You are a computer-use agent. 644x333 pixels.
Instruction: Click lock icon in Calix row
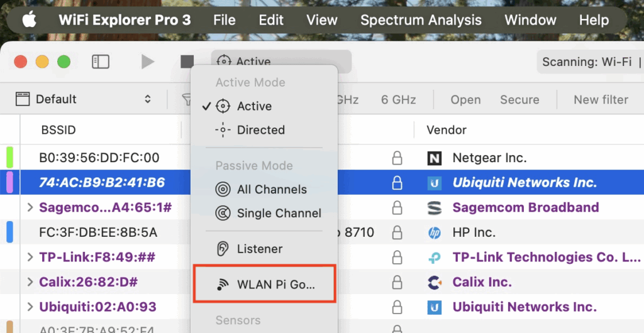pyautogui.click(x=397, y=282)
